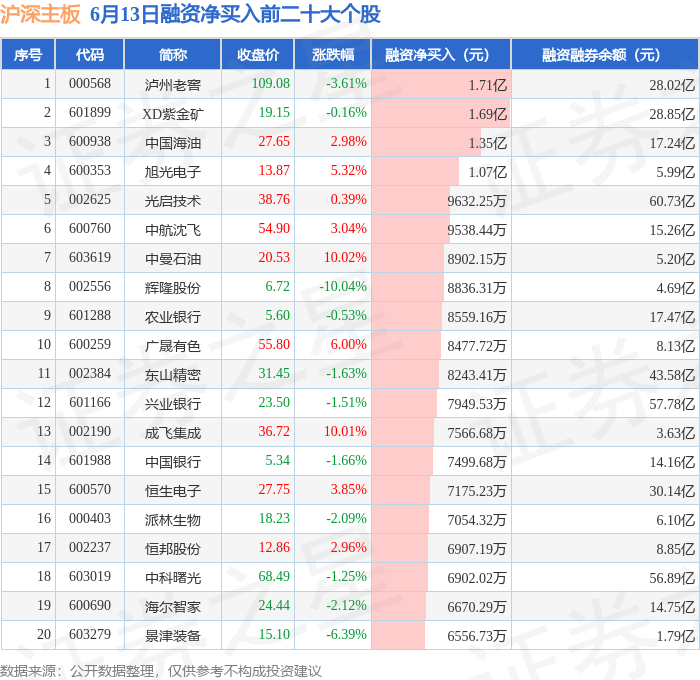Click stock code 002556

click(x=90, y=287)
